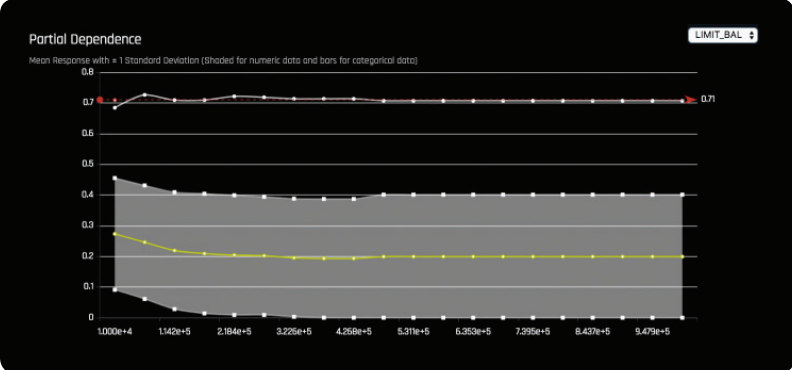Click the Partial Dependence title

(x=85, y=39)
